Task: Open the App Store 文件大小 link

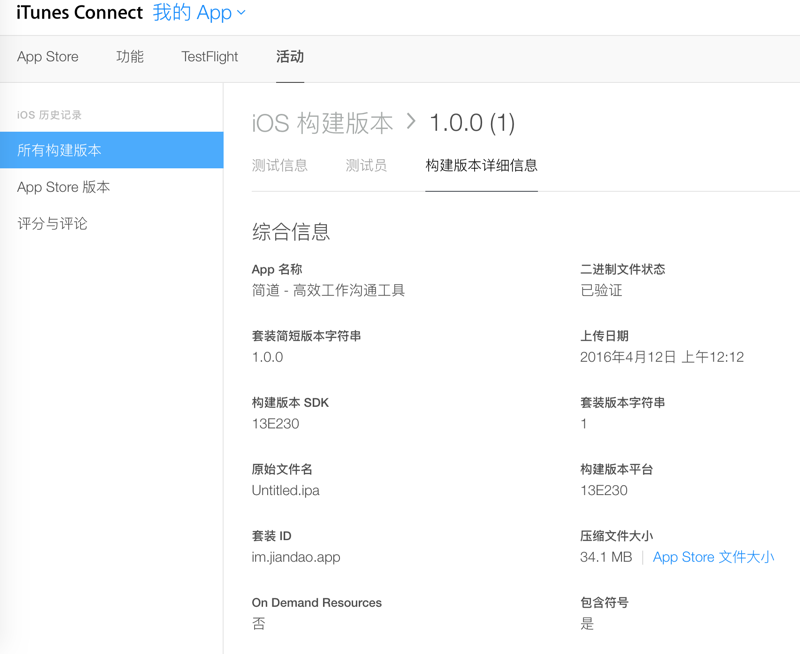Action: tap(714, 557)
